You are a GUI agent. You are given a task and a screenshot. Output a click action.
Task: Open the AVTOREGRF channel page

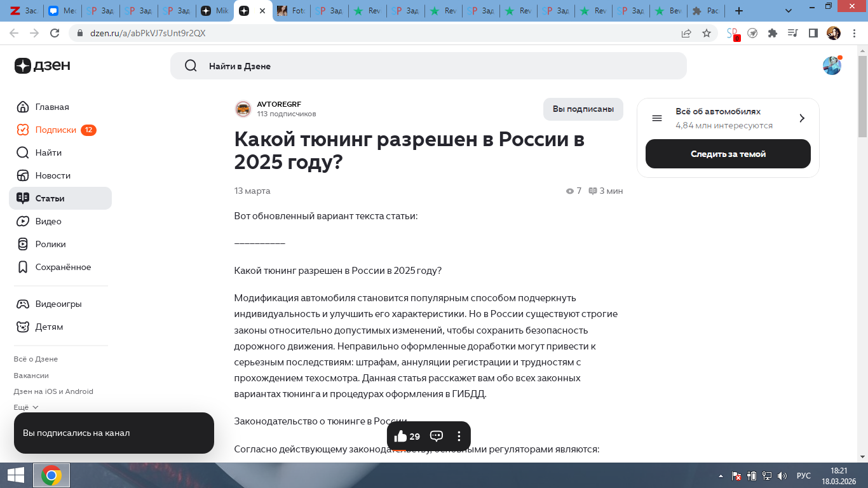(x=279, y=104)
